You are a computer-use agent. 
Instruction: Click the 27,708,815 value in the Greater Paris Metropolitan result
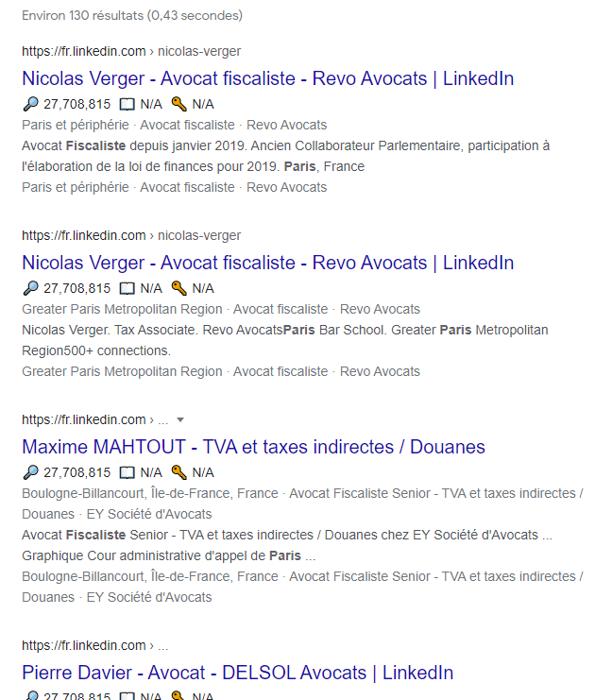tap(76, 288)
